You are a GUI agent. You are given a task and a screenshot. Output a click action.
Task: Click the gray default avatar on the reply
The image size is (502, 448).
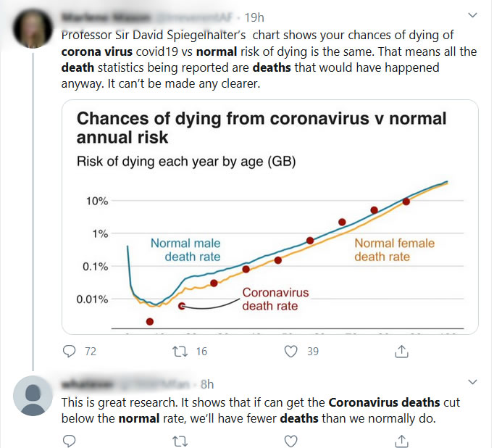click(32, 394)
